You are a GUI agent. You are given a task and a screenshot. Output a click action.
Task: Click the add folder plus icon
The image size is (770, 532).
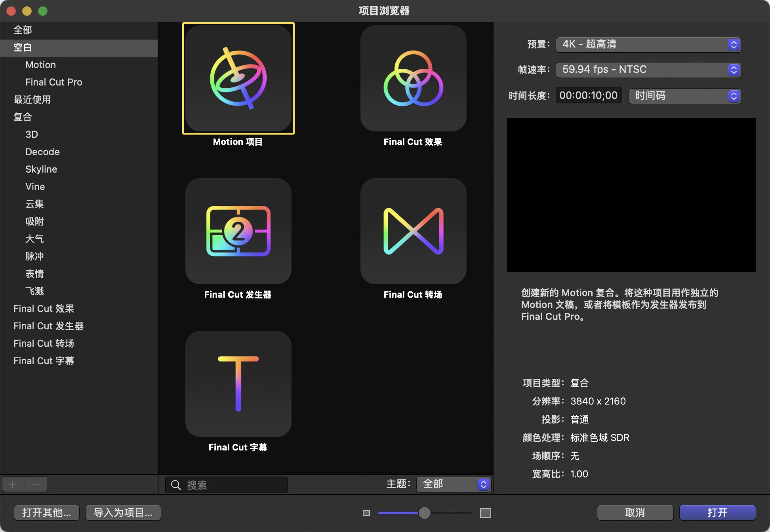point(13,484)
